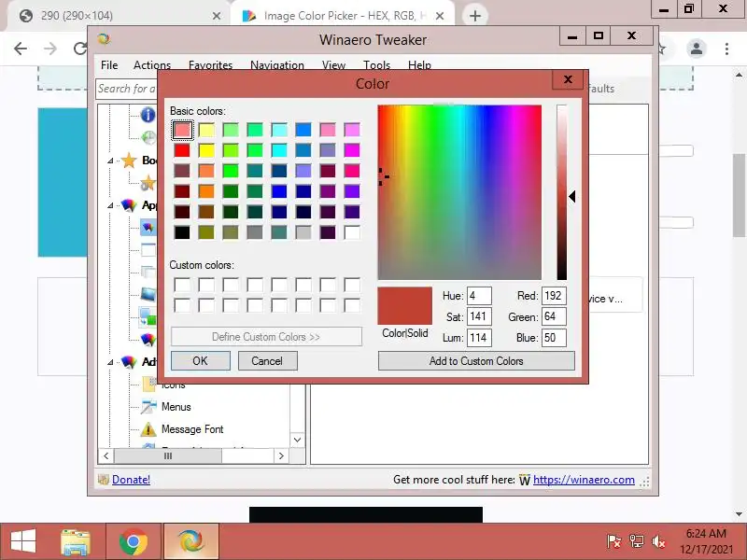The image size is (747, 560).
Task: Click the Donate! link
Action: (x=131, y=480)
